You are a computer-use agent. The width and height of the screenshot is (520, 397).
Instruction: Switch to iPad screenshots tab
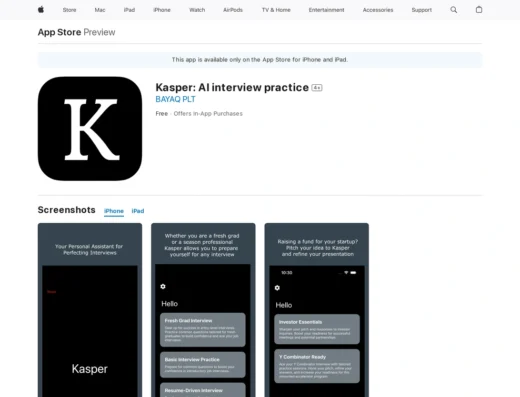click(138, 211)
